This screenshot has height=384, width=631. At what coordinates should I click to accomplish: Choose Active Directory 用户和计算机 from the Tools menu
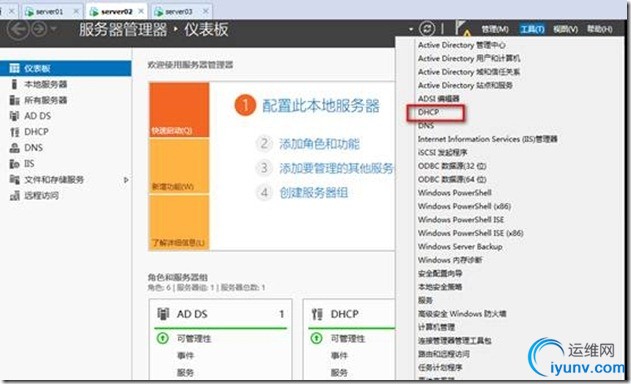point(469,58)
